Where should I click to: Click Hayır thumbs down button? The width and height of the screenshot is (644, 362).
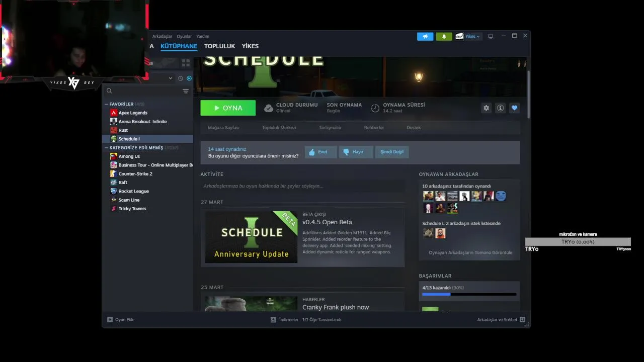pos(356,152)
